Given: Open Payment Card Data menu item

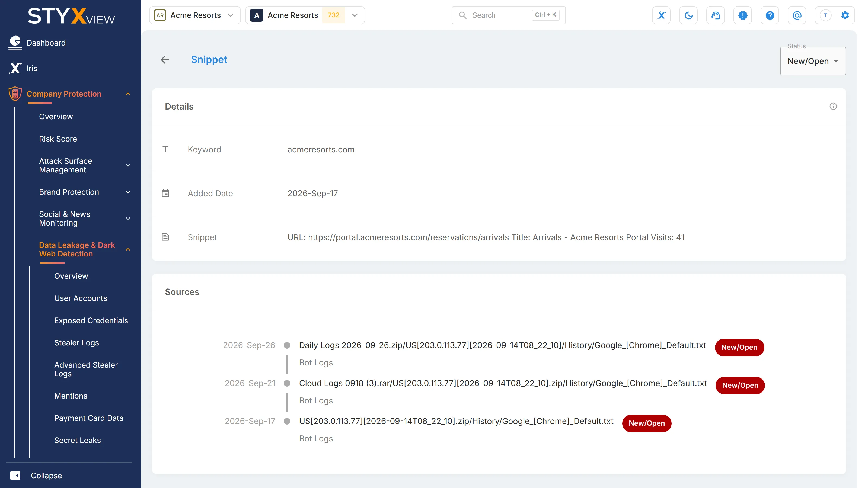Looking at the screenshot, I should (x=89, y=418).
